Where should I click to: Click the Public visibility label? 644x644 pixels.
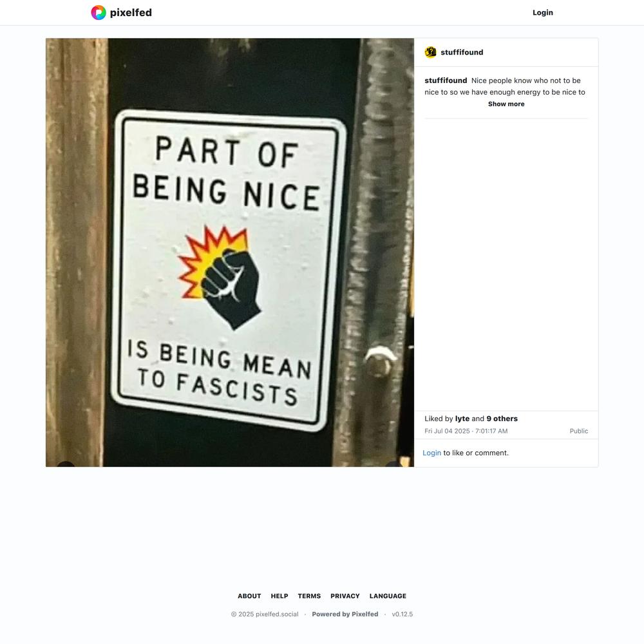[579, 431]
